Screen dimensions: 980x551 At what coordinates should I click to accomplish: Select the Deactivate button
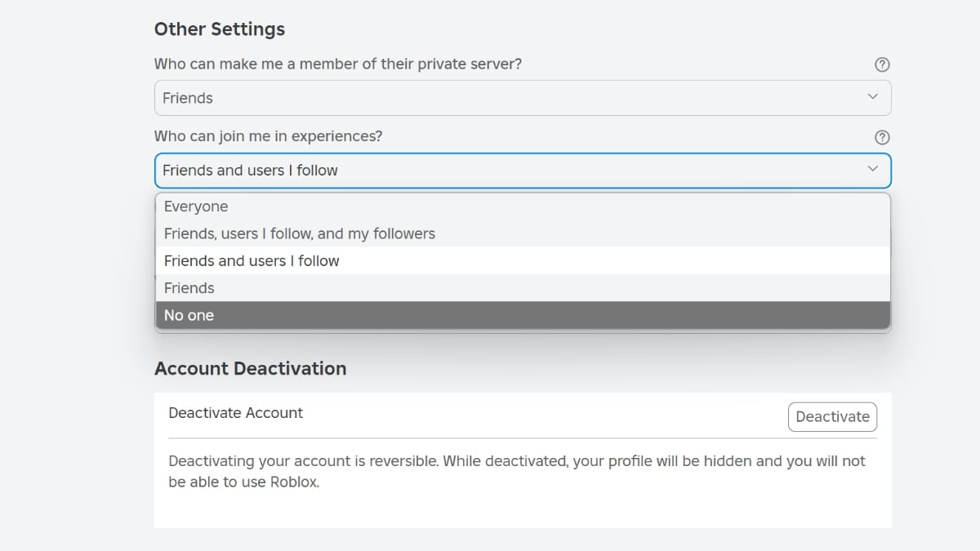coord(832,416)
